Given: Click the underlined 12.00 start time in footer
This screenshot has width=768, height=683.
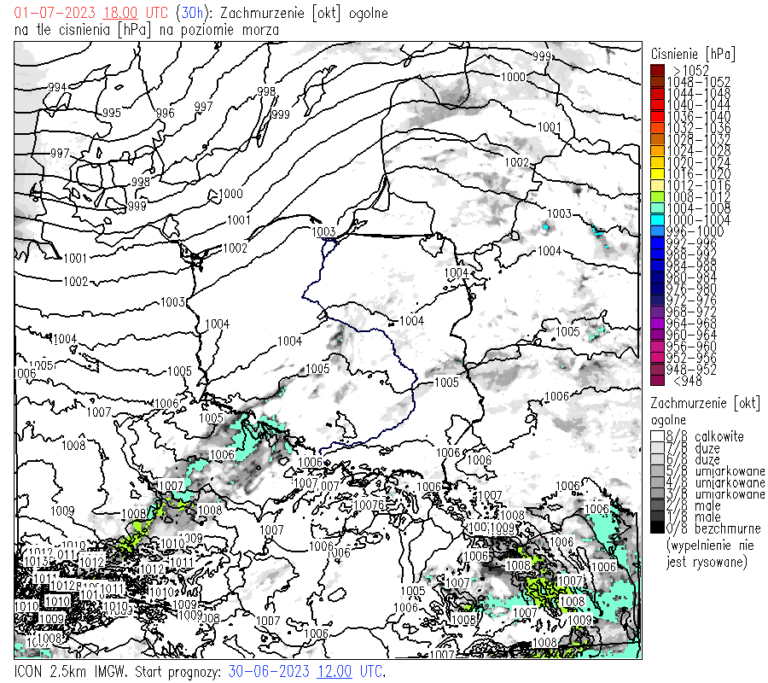Looking at the screenshot, I should pyautogui.click(x=335, y=671).
